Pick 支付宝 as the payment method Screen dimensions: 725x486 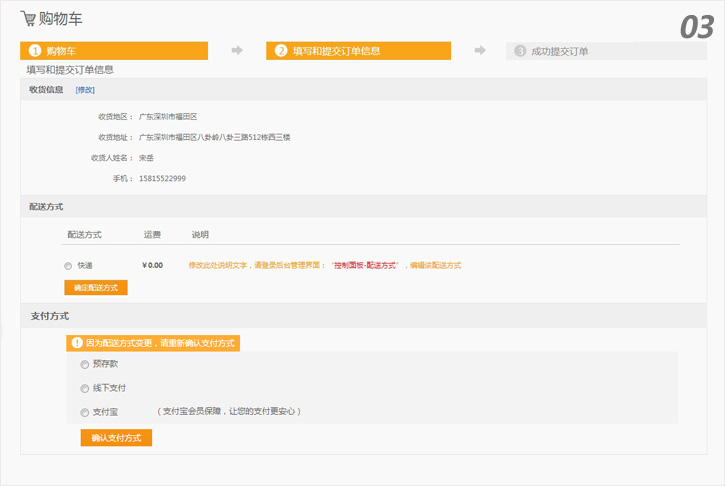click(85, 412)
